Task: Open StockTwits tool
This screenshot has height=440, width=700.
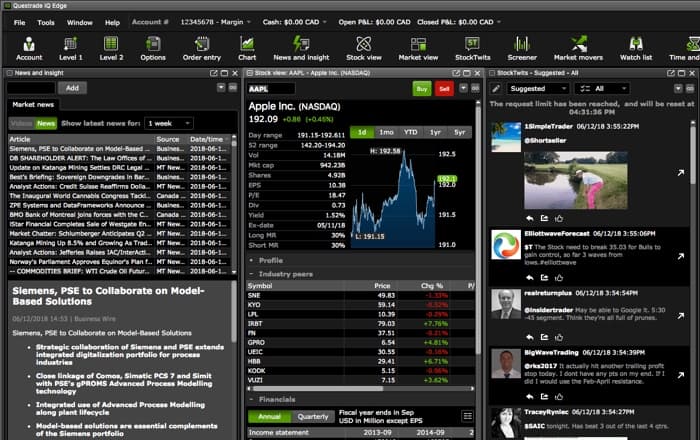Action: click(473, 49)
